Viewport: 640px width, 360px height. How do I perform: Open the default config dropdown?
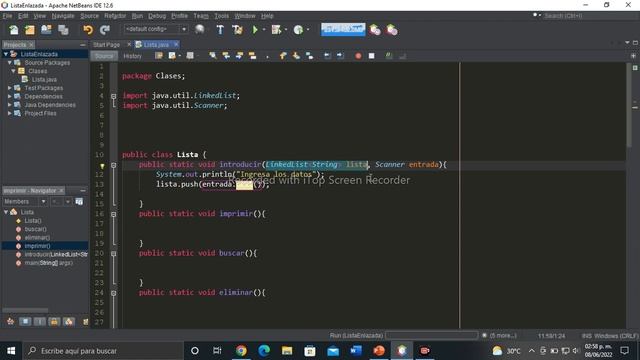(x=156, y=29)
